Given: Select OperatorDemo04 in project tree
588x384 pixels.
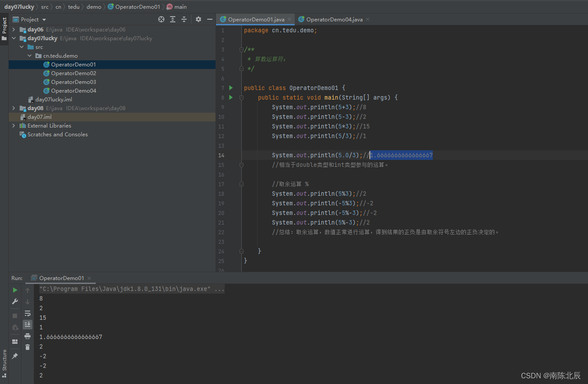Looking at the screenshot, I should pos(73,91).
